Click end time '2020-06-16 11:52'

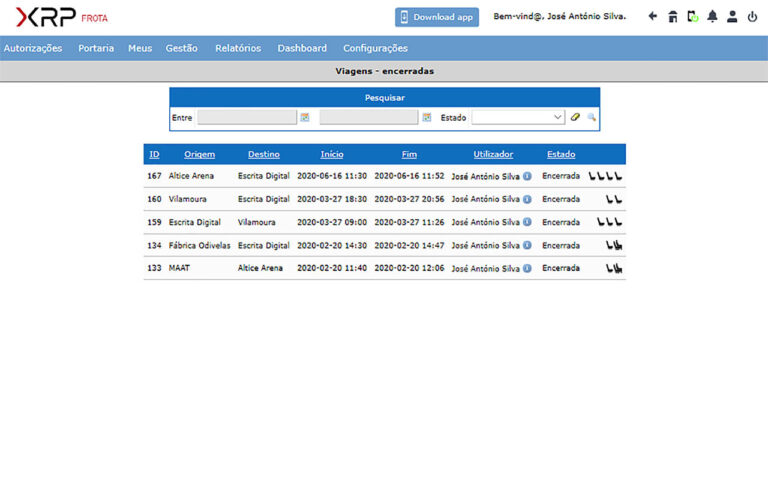pos(409,176)
